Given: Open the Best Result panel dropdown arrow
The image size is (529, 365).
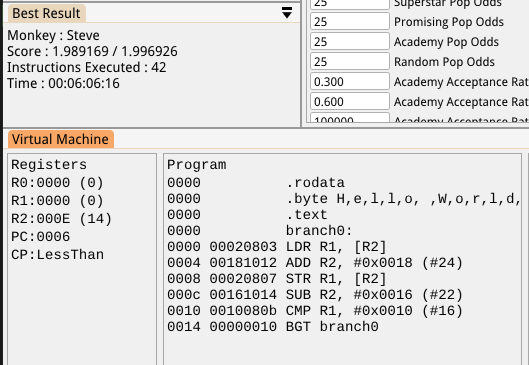Looking at the screenshot, I should pyautogui.click(x=287, y=12).
